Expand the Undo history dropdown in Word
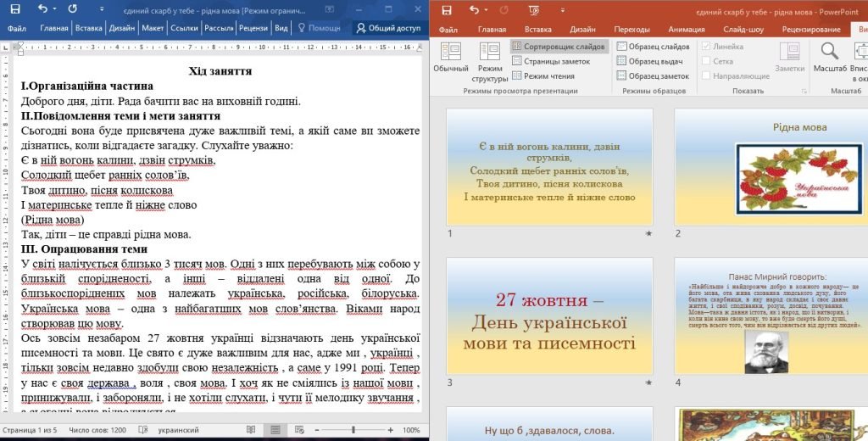Viewport: 868px width, 441px height. tap(55, 9)
